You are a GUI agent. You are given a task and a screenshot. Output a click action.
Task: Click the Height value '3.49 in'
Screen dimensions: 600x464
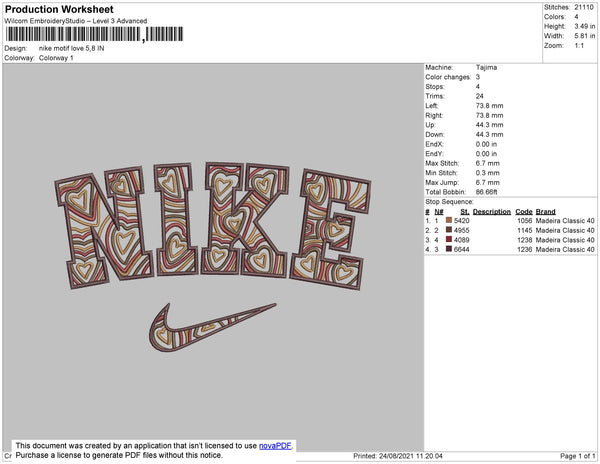pos(585,26)
